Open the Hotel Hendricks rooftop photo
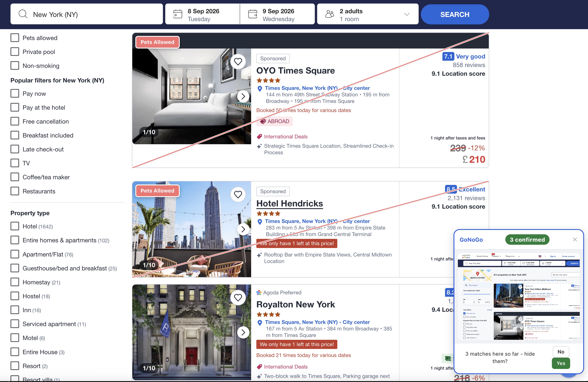 (192, 230)
